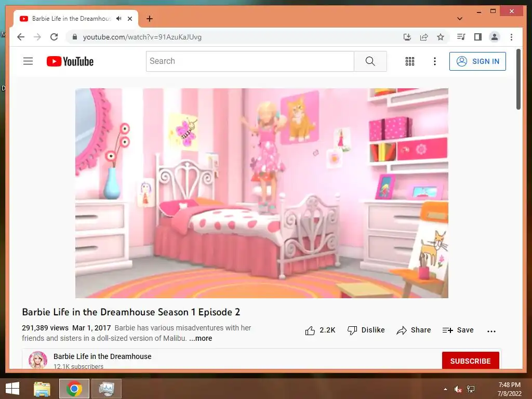
Task: Click the install app icon in address bar
Action: tap(407, 37)
